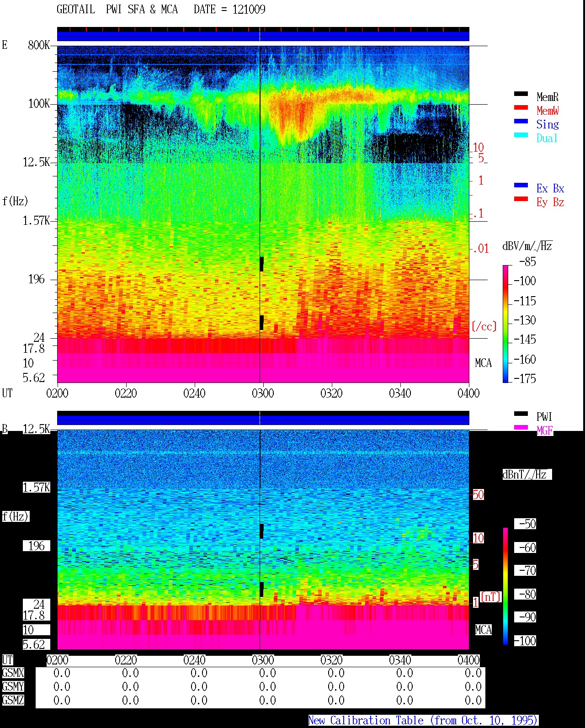Click the Ey Bz legend label
585x728 pixels.
pos(550,202)
